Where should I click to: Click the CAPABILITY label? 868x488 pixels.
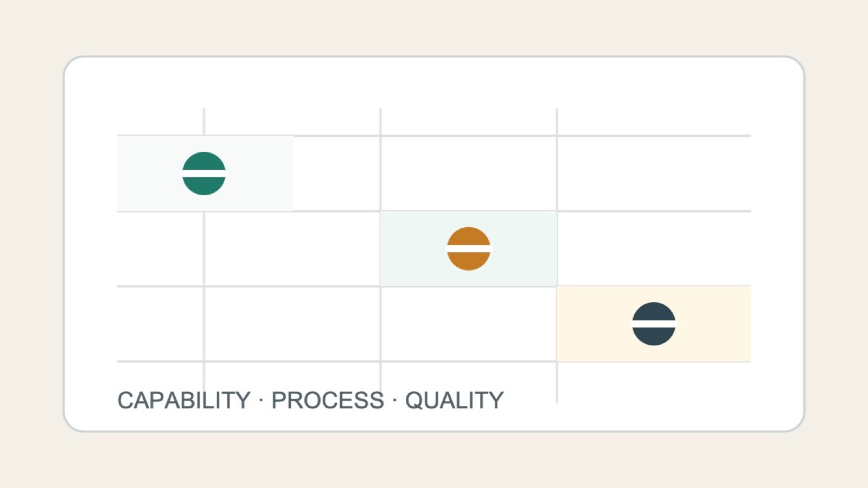coord(184,400)
